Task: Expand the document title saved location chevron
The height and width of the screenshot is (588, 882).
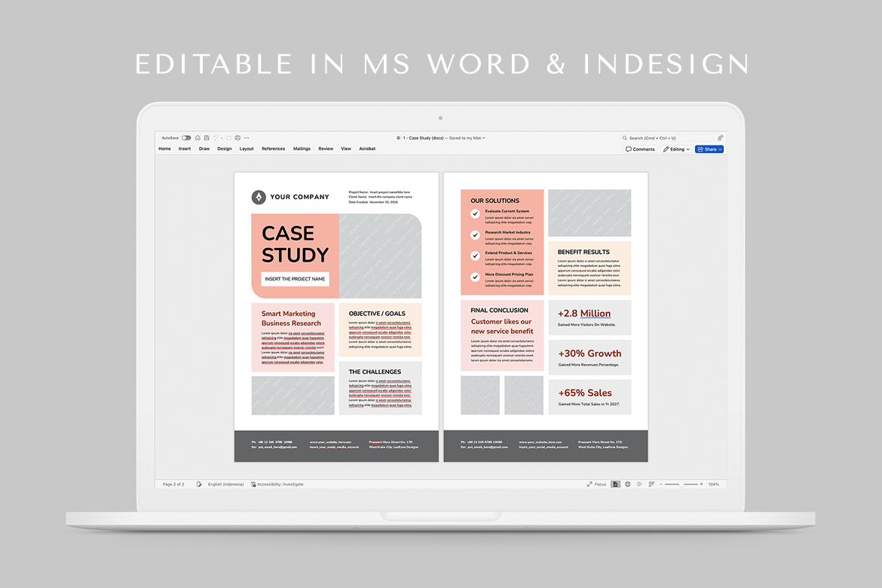Action: (484, 138)
